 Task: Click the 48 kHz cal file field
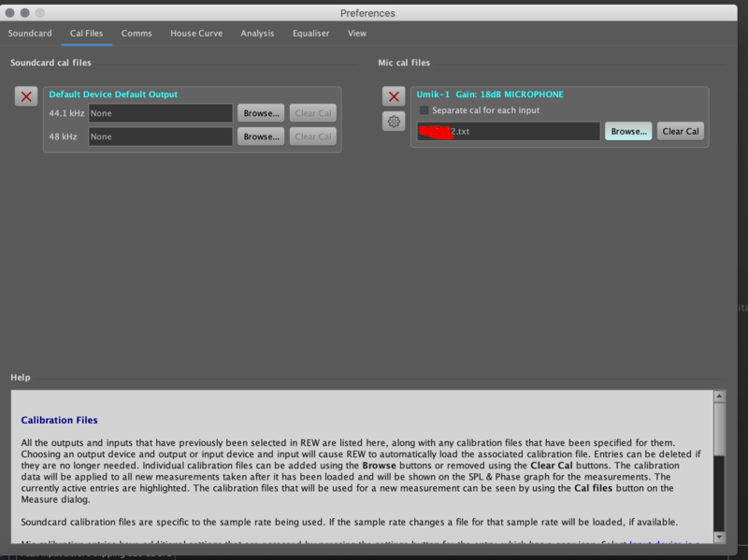[160, 136]
